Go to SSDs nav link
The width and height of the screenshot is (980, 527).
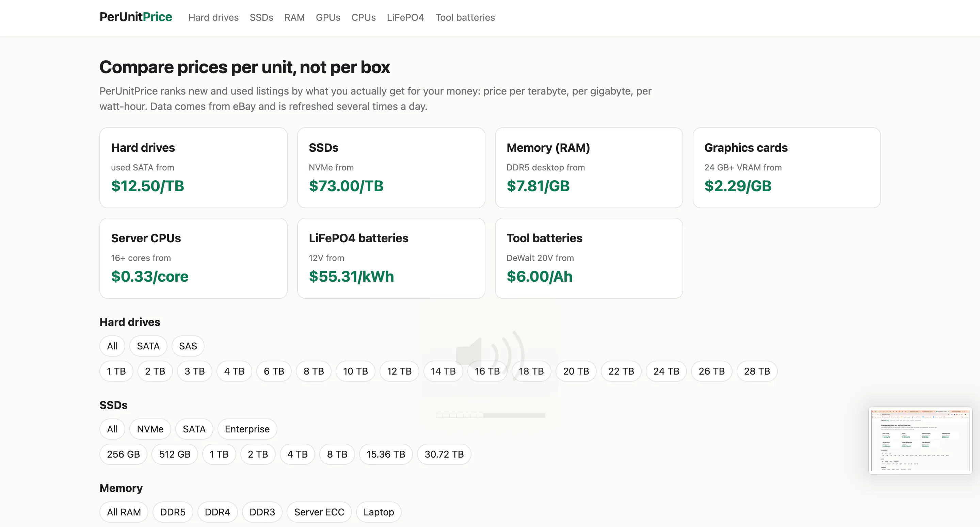click(x=261, y=17)
